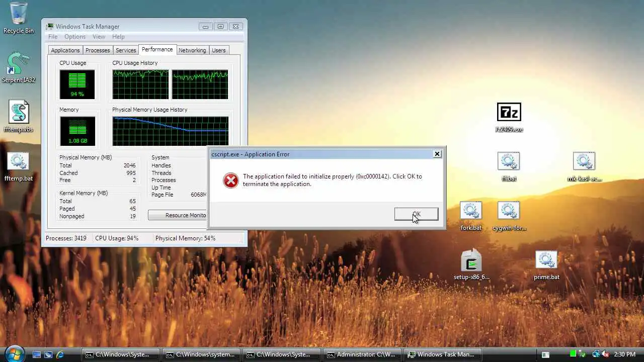644x362 pixels.
Task: Click the CPU Usage 94 % gauge
Action: click(77, 84)
